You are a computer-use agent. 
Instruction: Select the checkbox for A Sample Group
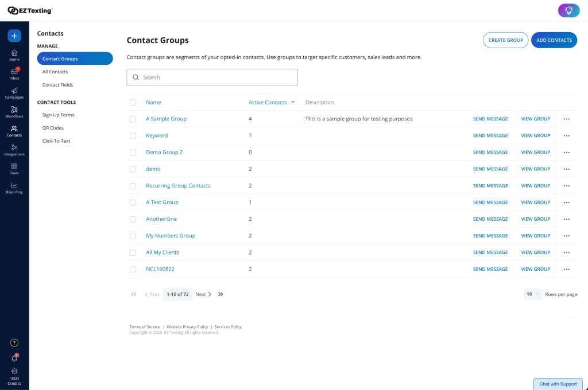pos(133,119)
